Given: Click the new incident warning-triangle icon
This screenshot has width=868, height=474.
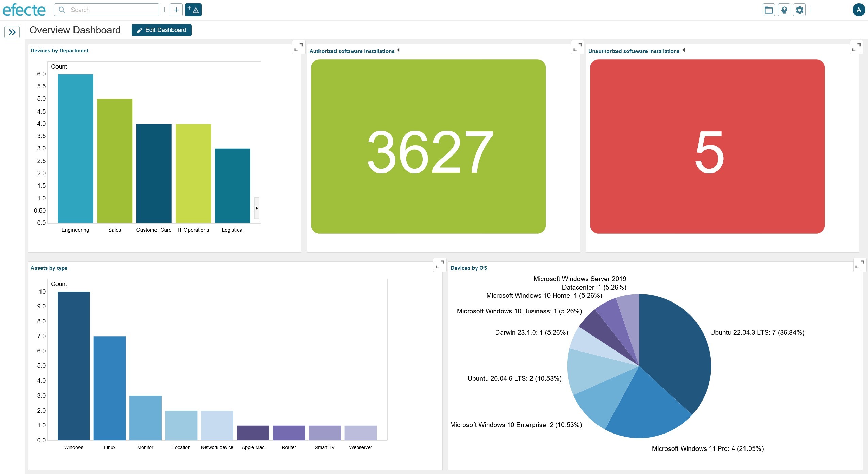Looking at the screenshot, I should pos(193,10).
